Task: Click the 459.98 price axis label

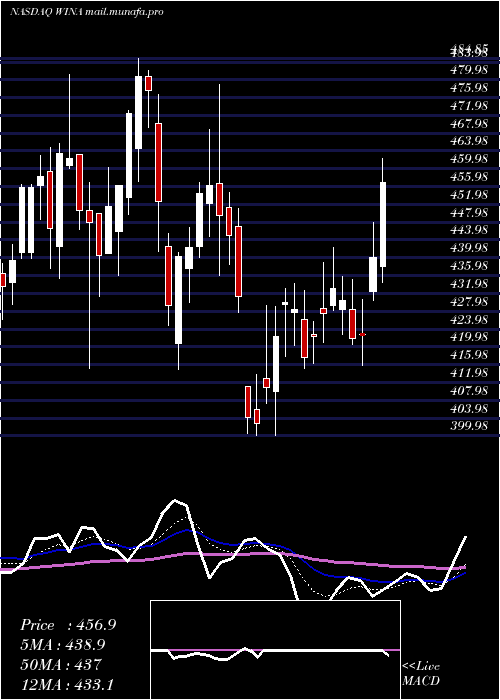Action: pyautogui.click(x=468, y=159)
